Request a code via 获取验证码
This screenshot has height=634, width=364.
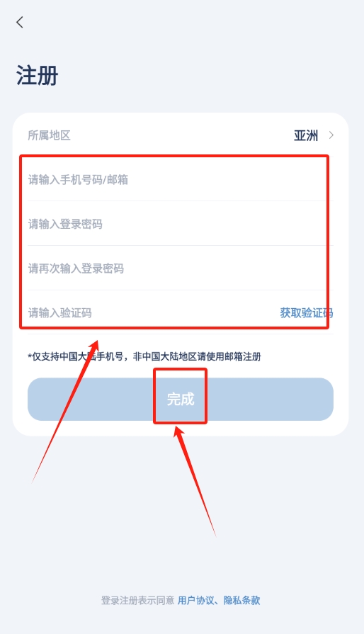[306, 312]
